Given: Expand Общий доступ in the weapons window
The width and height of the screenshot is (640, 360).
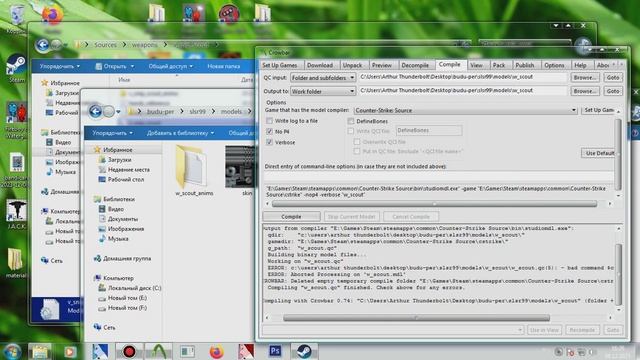Looking at the screenshot, I should click(x=170, y=66).
